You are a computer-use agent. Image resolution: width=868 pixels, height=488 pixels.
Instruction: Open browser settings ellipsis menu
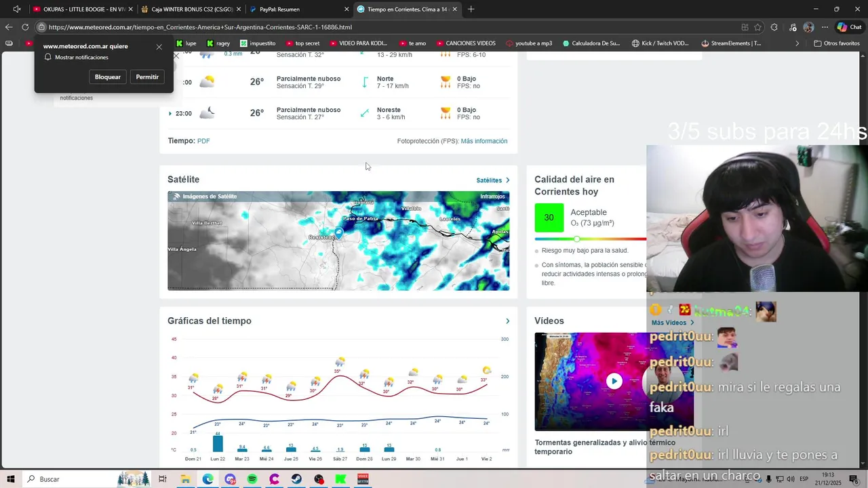pyautogui.click(x=825, y=27)
